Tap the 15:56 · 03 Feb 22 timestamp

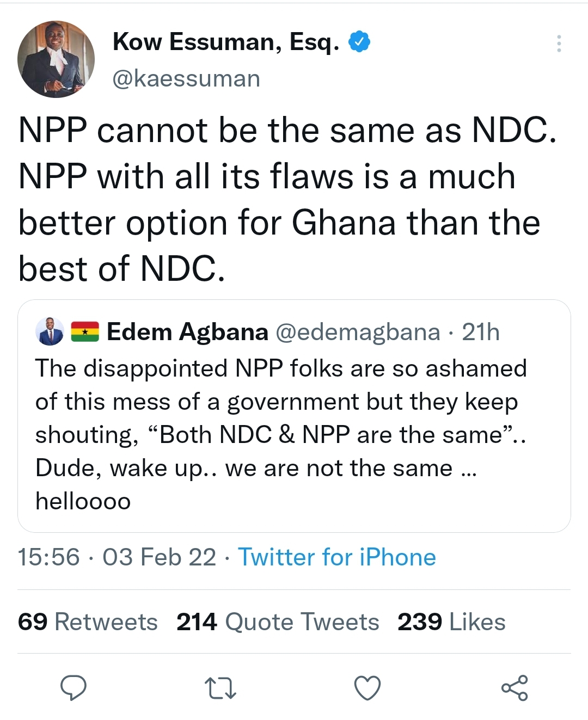click(x=117, y=557)
